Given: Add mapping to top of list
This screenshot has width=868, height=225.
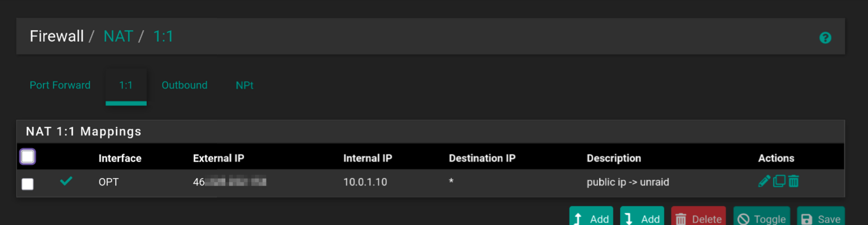Looking at the screenshot, I should [x=591, y=216].
